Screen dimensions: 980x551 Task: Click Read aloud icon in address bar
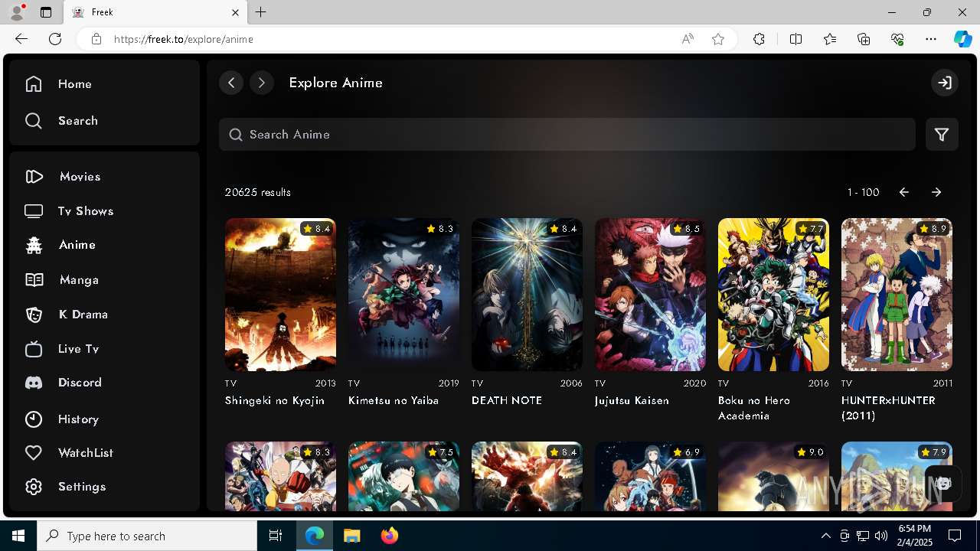click(688, 39)
